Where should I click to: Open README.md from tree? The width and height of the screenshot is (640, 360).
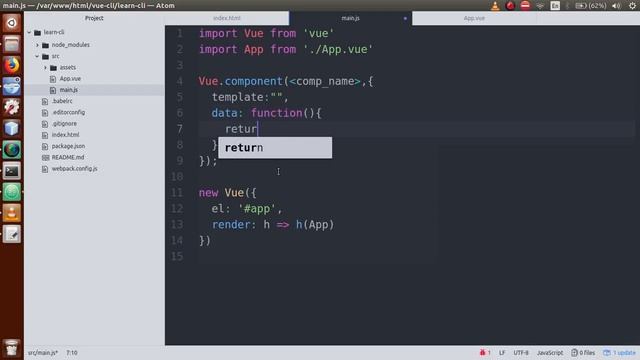(x=68, y=157)
